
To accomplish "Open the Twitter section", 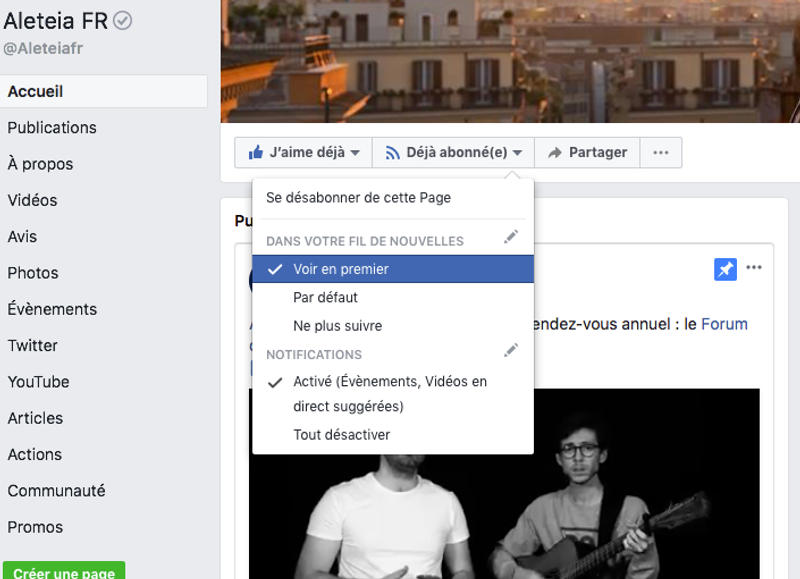I will pyautogui.click(x=32, y=345).
